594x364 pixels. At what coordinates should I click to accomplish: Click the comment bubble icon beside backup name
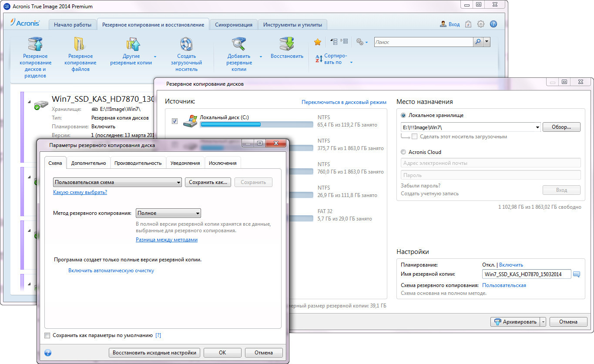(577, 274)
